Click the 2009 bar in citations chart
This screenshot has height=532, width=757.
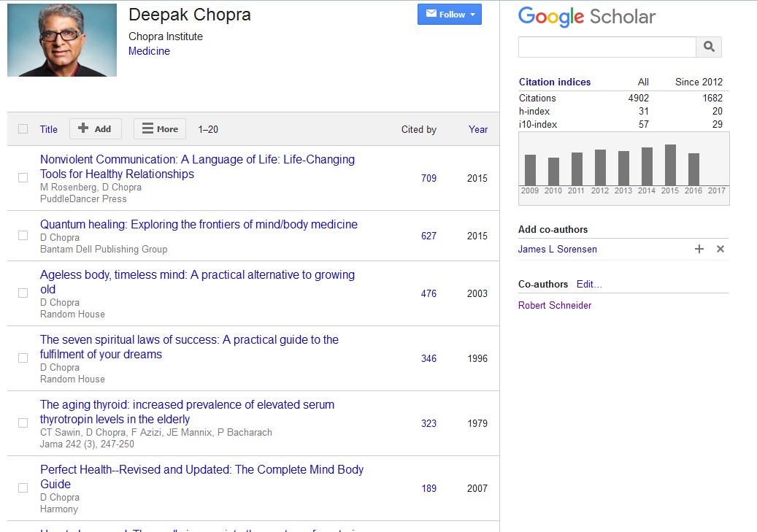pyautogui.click(x=530, y=170)
